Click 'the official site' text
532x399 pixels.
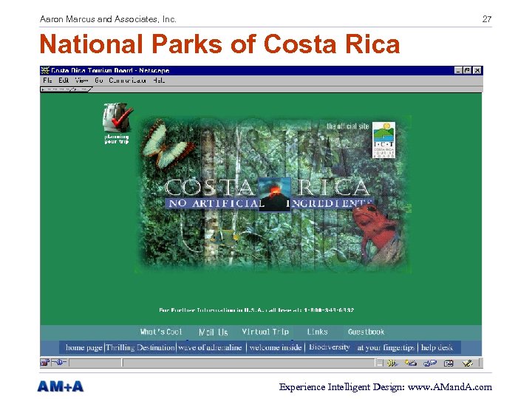347,126
